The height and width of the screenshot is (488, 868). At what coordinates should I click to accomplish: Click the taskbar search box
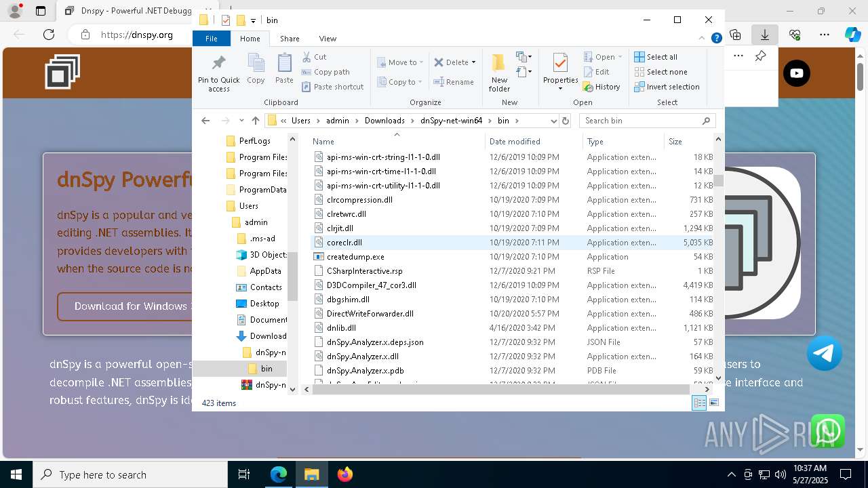coord(130,474)
